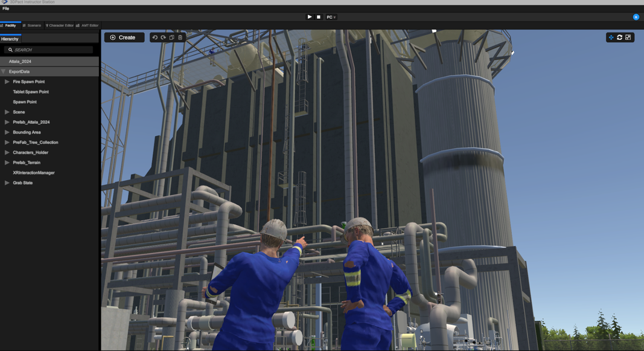Collapse the ExportData tree node
Viewport: 644px width, 351px height.
click(4, 71)
